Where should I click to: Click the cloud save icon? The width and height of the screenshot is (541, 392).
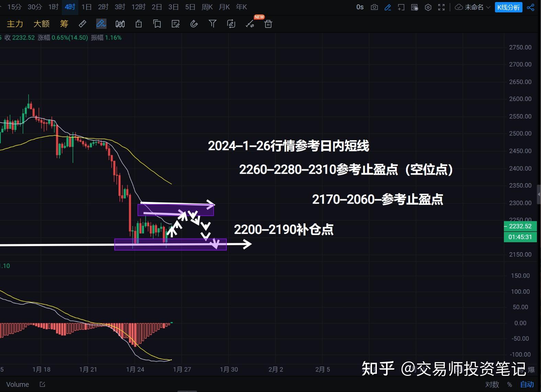point(459,7)
